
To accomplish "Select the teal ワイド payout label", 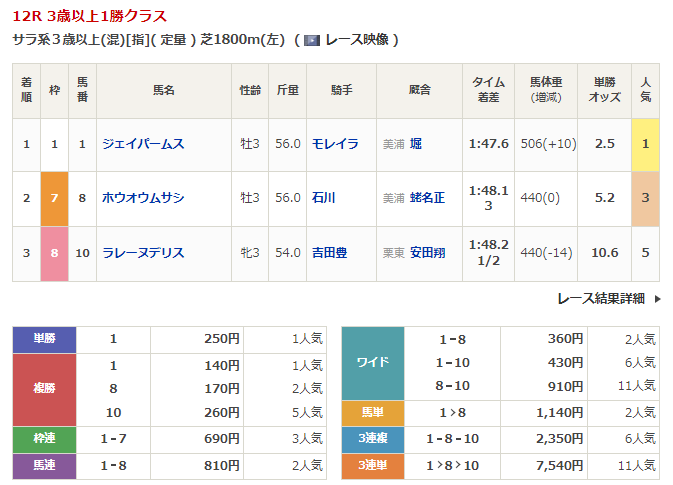I will (x=372, y=362).
